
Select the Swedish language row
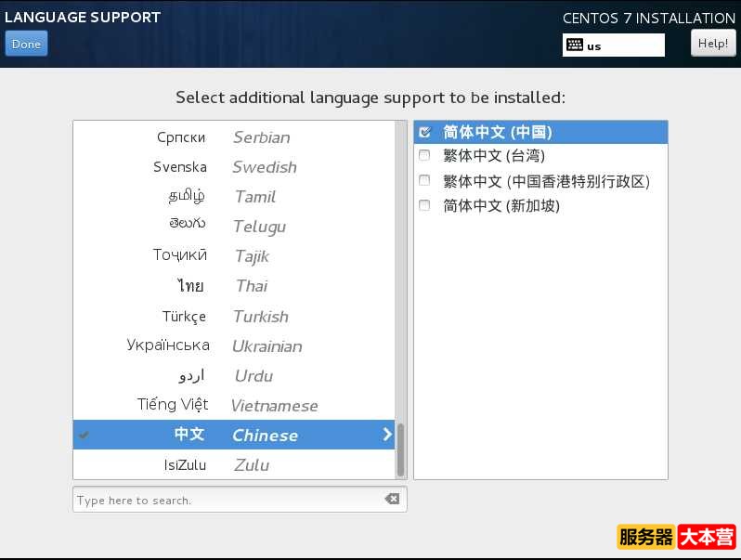pos(234,167)
